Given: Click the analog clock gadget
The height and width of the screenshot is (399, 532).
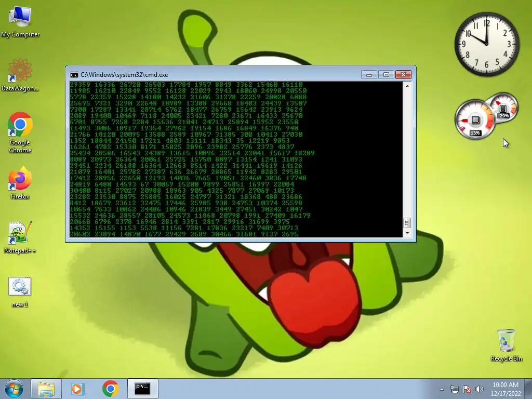Looking at the screenshot, I should pos(487,44).
